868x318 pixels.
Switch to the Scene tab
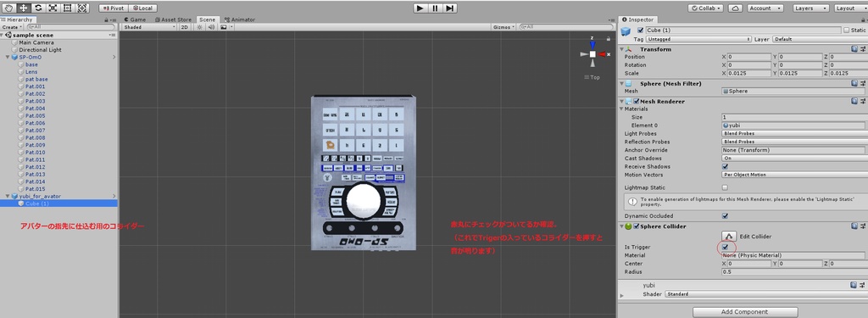tap(207, 20)
